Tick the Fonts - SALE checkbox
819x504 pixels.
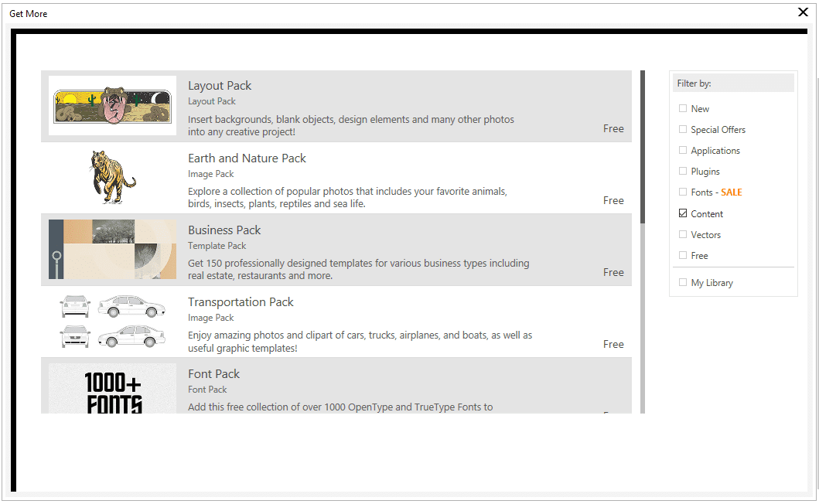683,192
